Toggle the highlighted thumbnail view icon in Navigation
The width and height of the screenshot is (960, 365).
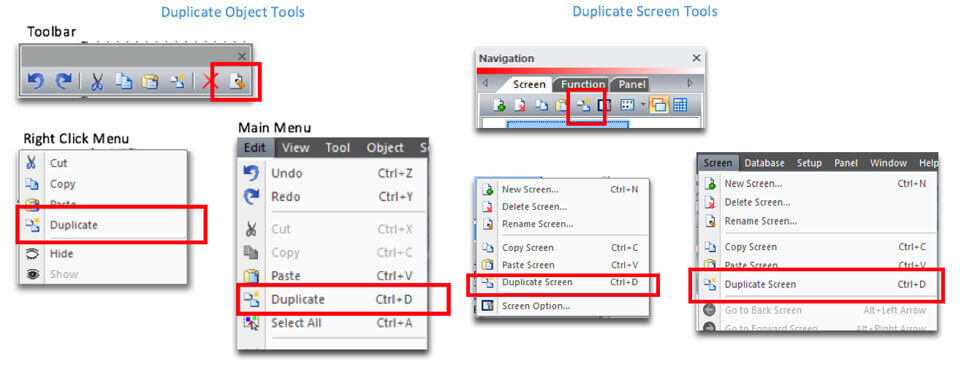click(x=659, y=105)
